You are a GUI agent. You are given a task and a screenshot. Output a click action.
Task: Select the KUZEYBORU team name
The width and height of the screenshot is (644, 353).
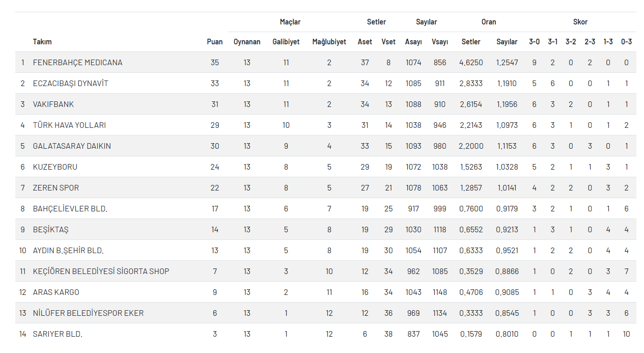55,167
